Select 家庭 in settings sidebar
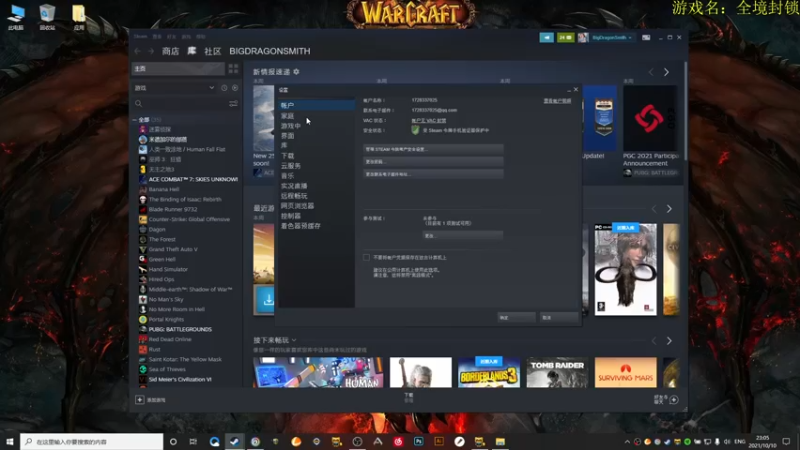This screenshot has width=800, height=450. click(x=287, y=116)
